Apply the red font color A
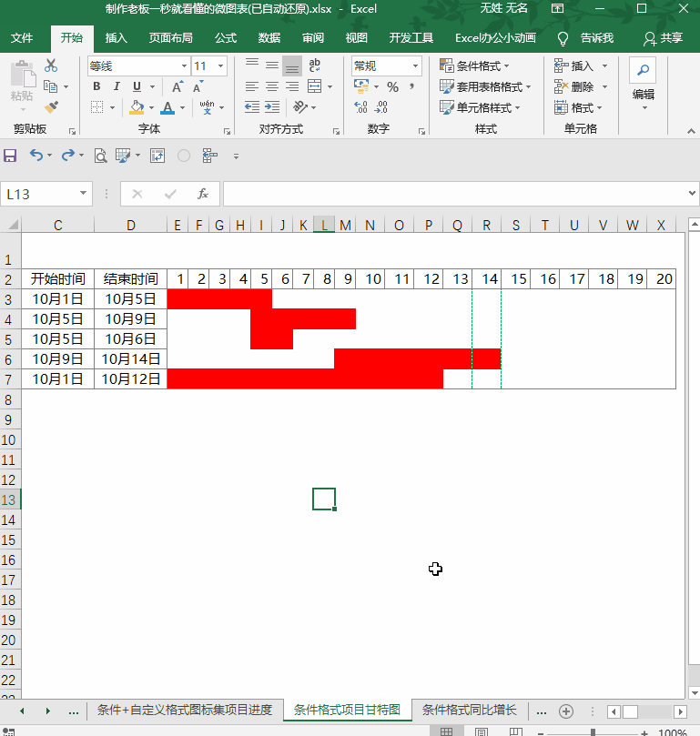Screen dimensions: 700x736 pos(167,107)
